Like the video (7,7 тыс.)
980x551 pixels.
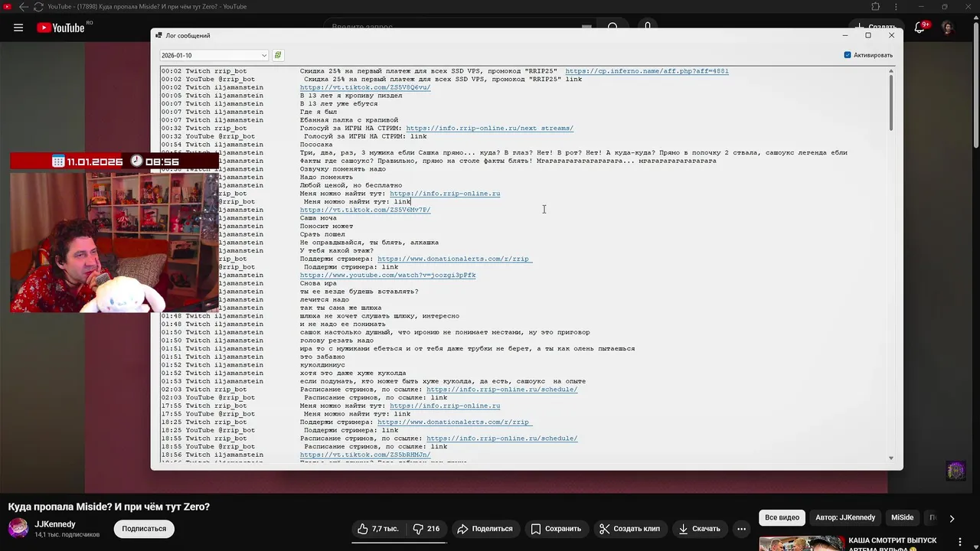tap(378, 529)
